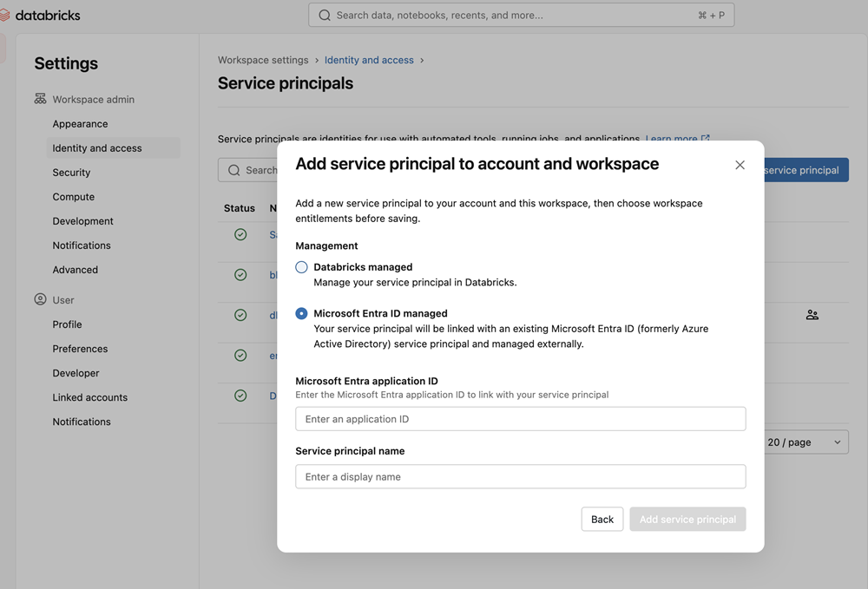Screen dimensions: 868x589
Task: Click the blue Add service principal button behind the dialog
Action: coord(806,170)
